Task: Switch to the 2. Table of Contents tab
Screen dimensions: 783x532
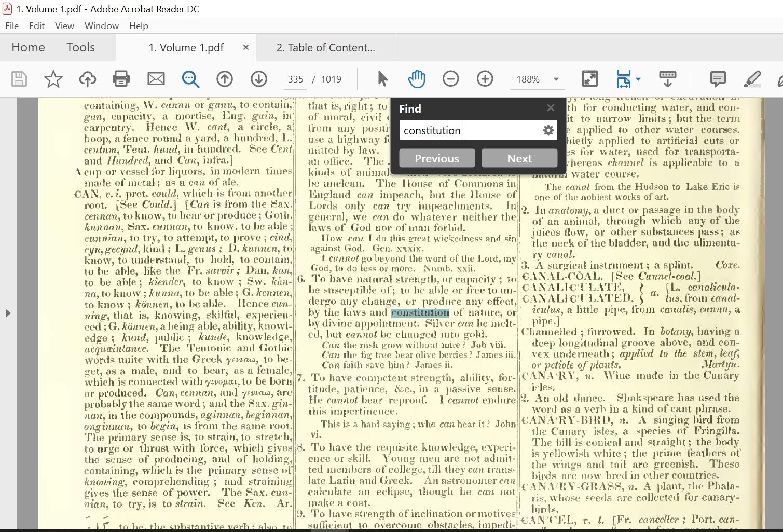Action: click(326, 47)
